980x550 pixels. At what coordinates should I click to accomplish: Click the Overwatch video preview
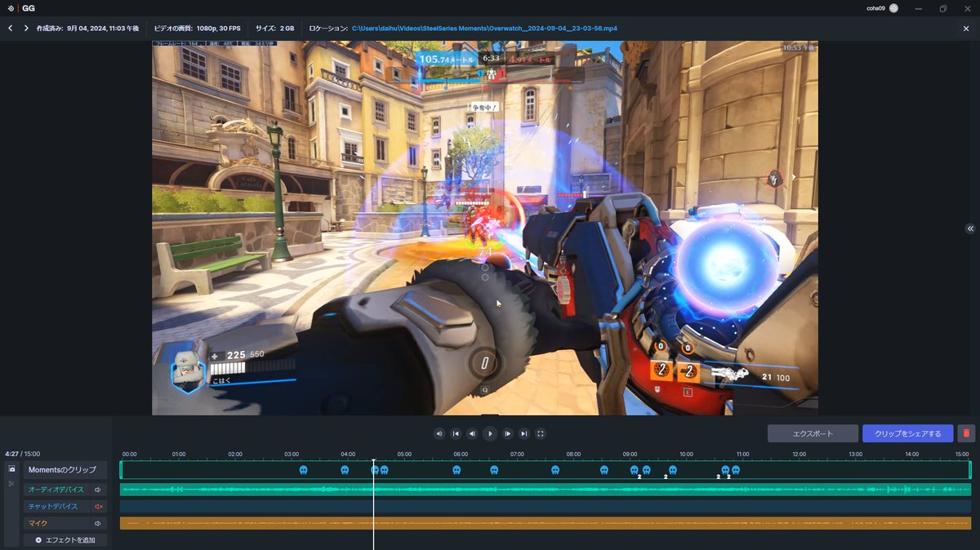point(485,228)
